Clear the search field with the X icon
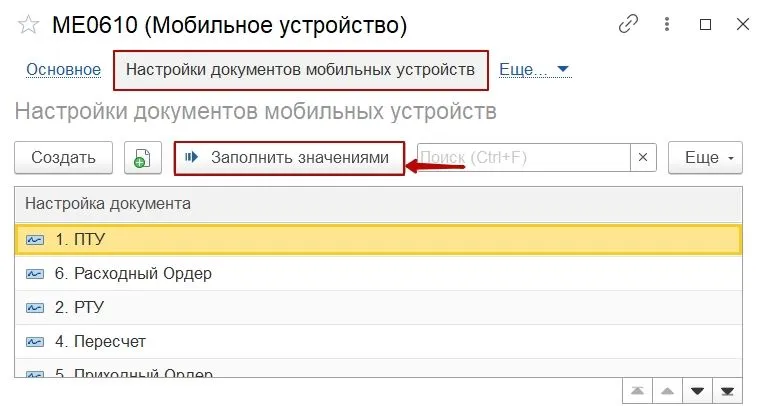Screen dimensions: 764x406 tap(643, 158)
